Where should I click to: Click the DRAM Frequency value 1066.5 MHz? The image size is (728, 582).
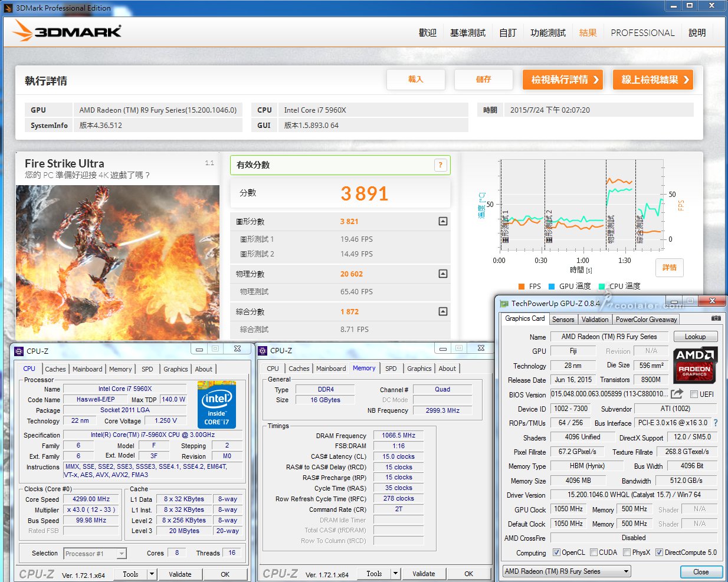pos(398,436)
